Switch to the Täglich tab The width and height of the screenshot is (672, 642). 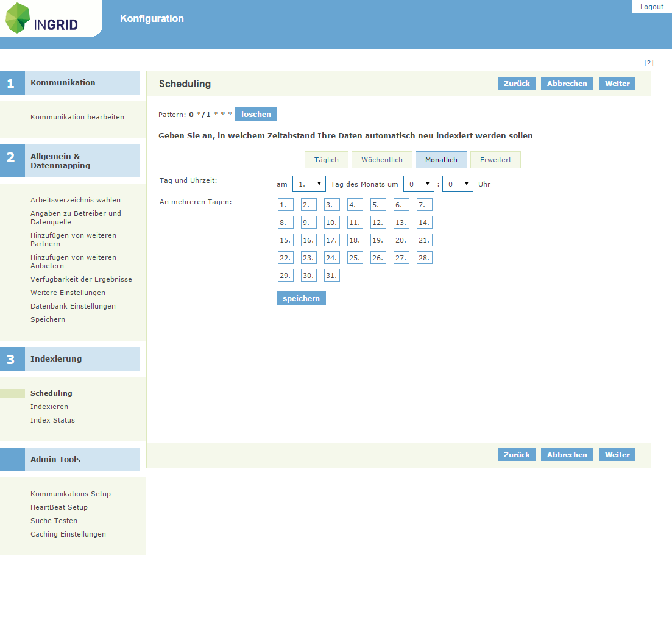point(326,159)
